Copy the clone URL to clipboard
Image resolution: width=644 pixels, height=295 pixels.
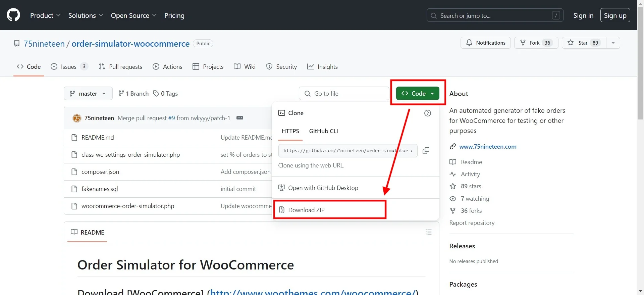[426, 151]
